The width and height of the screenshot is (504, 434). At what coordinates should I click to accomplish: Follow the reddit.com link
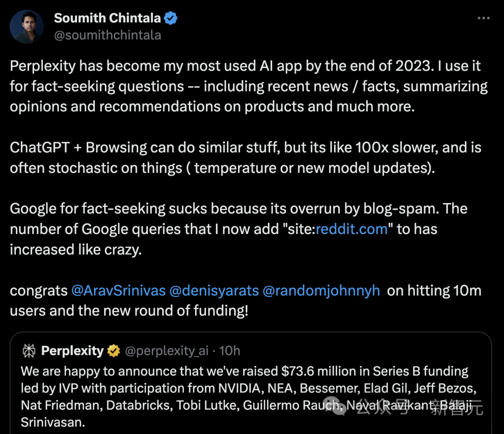coord(352,229)
